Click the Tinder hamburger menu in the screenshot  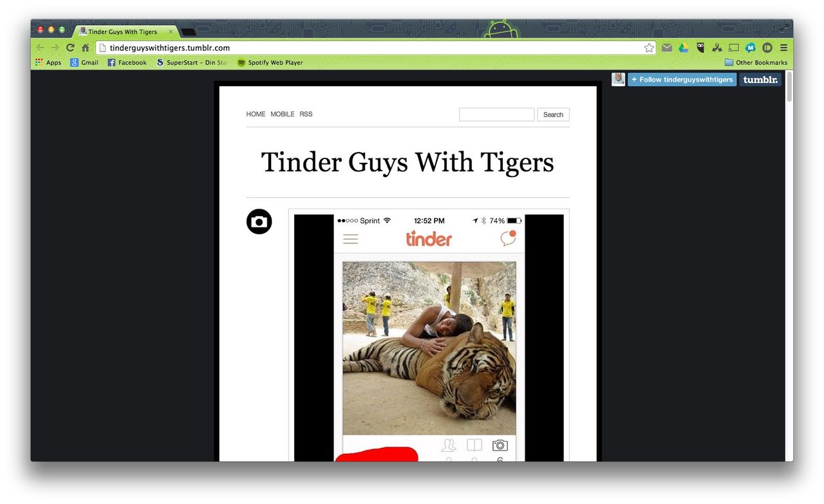tap(350, 239)
